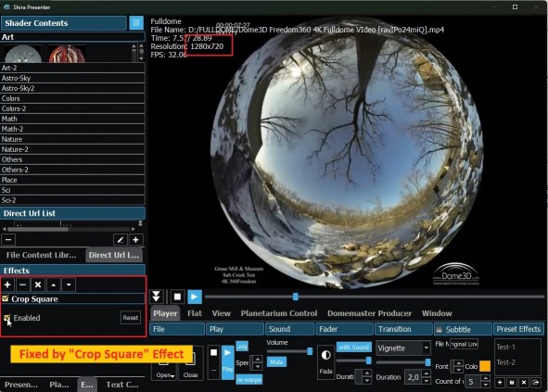Click the subtitle File Name input field

tap(464, 344)
